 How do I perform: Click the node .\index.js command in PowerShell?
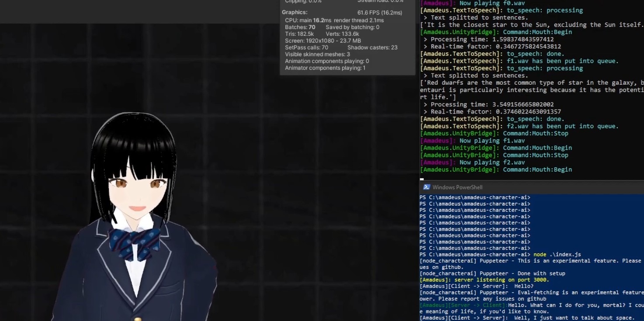point(557,255)
